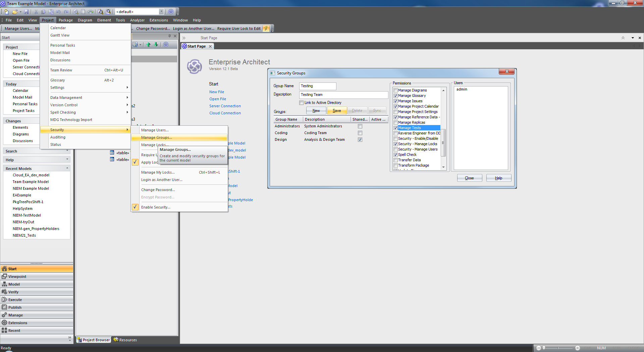
Task: Uncheck the Spell Check permission
Action: tap(396, 155)
